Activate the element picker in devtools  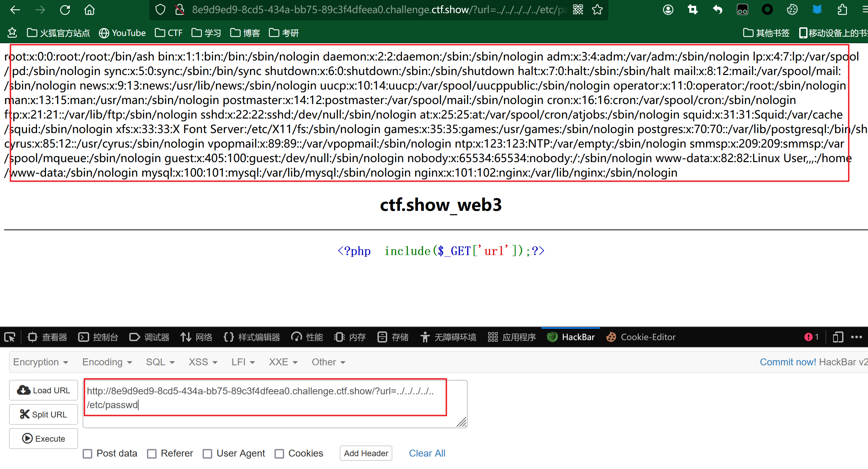pos(10,337)
